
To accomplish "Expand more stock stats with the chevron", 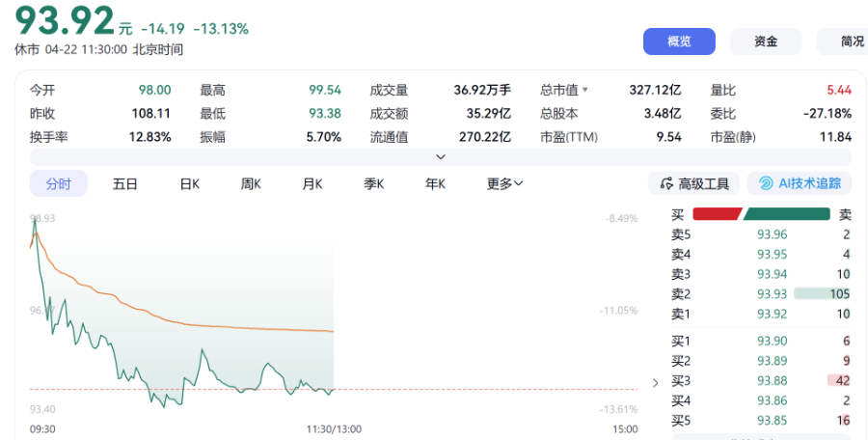I will pos(441,156).
